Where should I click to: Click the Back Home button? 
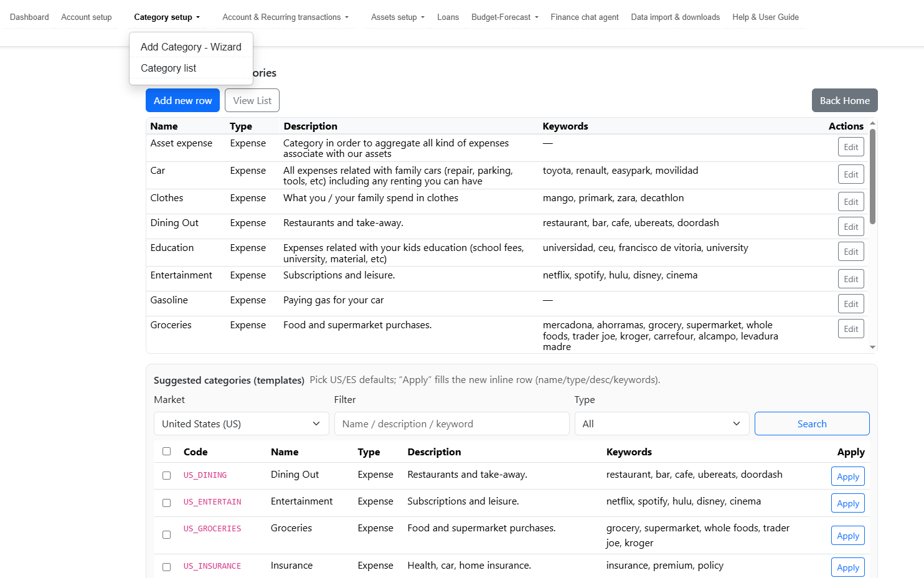coord(845,100)
